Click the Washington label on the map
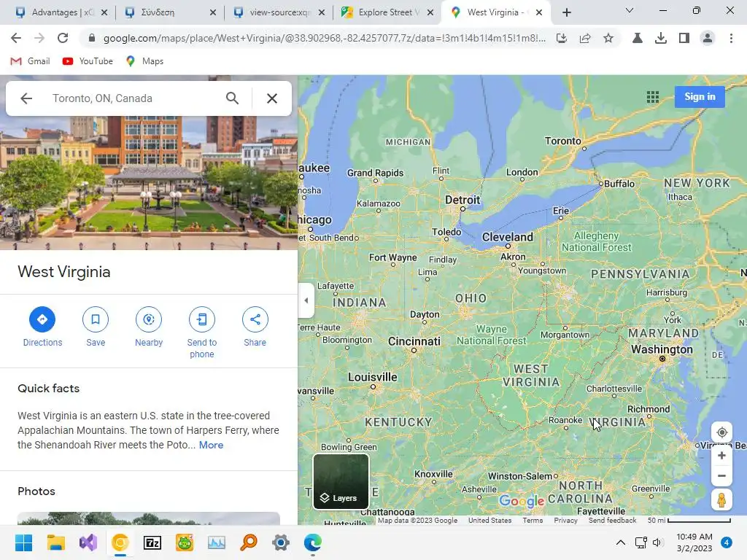Image resolution: width=747 pixels, height=560 pixels. 662,349
